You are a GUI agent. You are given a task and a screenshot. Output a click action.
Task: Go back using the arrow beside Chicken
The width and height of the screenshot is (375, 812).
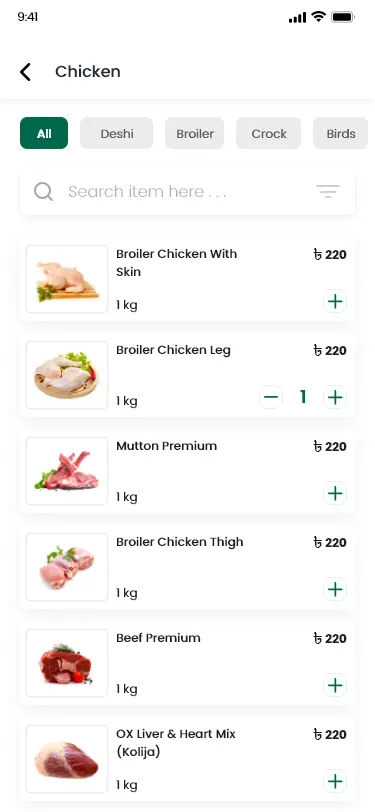click(25, 72)
